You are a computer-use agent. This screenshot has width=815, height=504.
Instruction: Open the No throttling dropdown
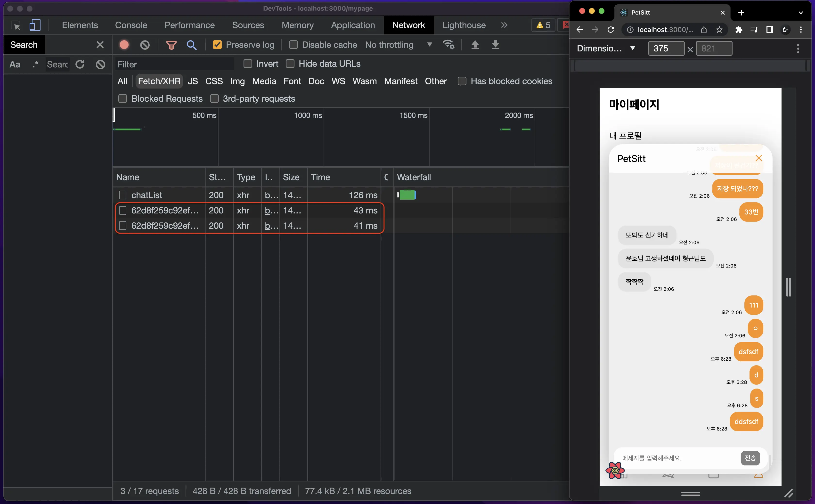[398, 45]
